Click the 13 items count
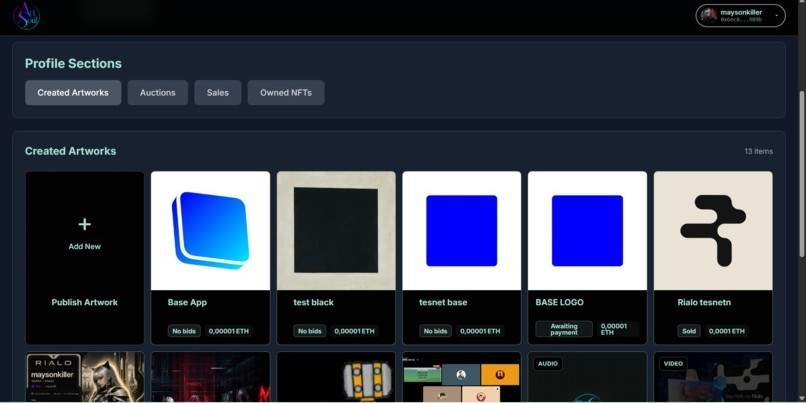This screenshot has width=806, height=403. click(x=758, y=151)
